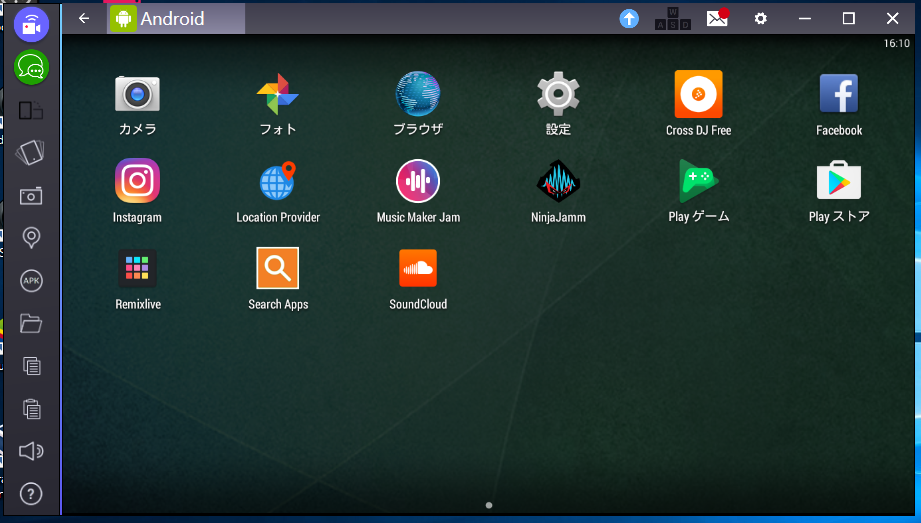Click the 16:10 clock in status bar
This screenshot has height=523, width=921.
(x=896, y=43)
